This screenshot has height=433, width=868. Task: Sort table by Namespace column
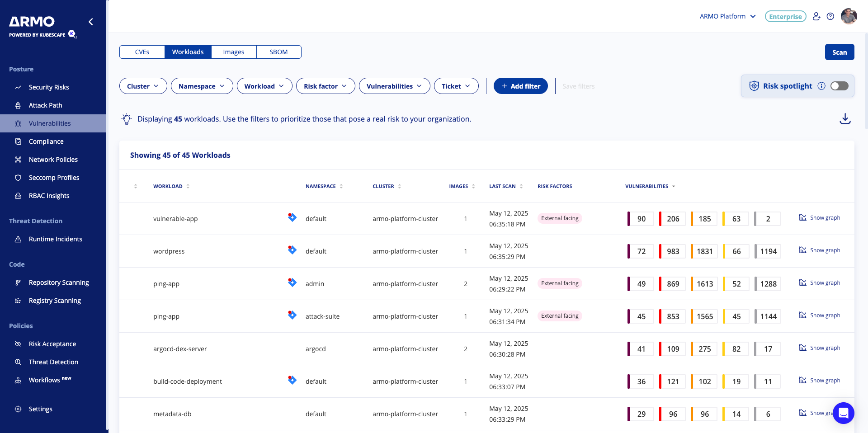click(324, 186)
